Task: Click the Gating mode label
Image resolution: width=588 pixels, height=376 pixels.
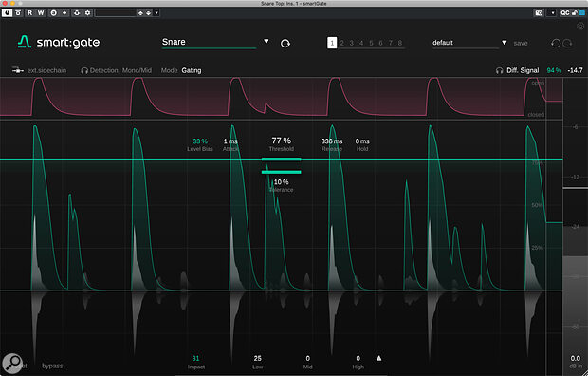Action: pos(192,70)
